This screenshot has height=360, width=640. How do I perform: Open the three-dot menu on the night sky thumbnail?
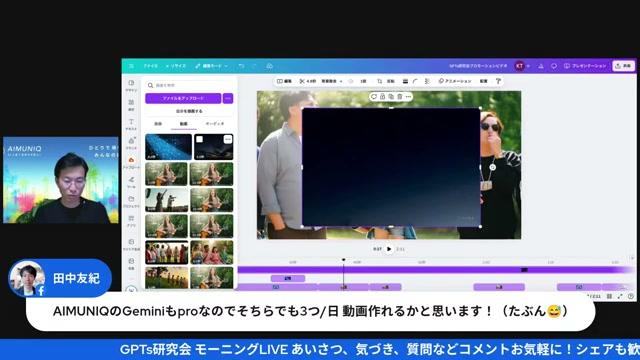pyautogui.click(x=228, y=139)
